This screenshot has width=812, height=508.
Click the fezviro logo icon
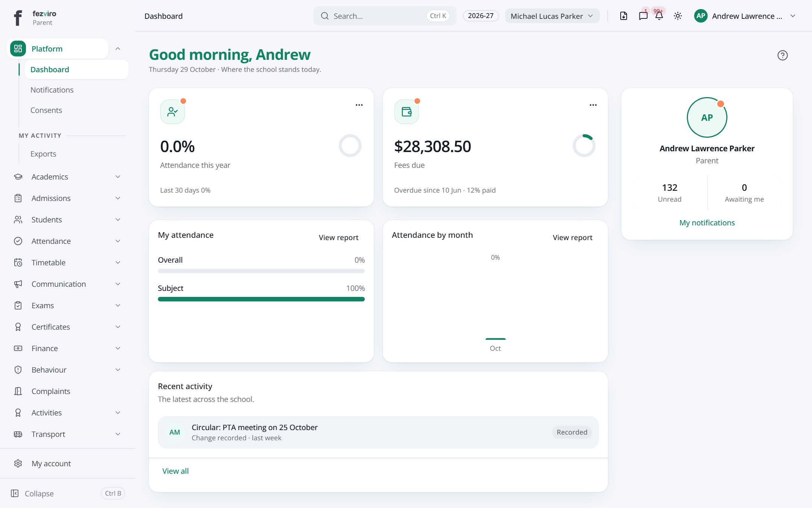click(18, 18)
